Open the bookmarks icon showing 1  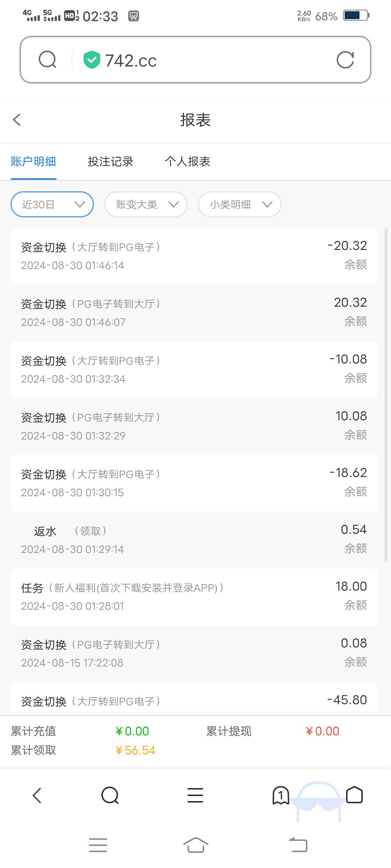(x=281, y=795)
